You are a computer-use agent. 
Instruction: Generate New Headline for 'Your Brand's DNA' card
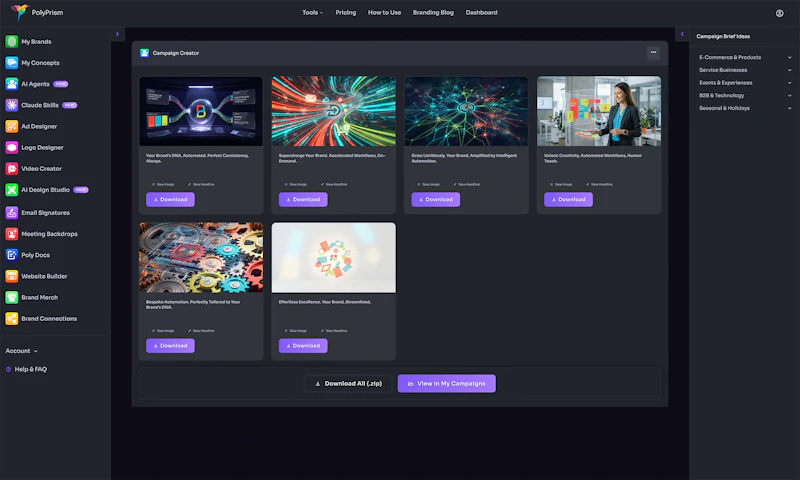tap(201, 184)
